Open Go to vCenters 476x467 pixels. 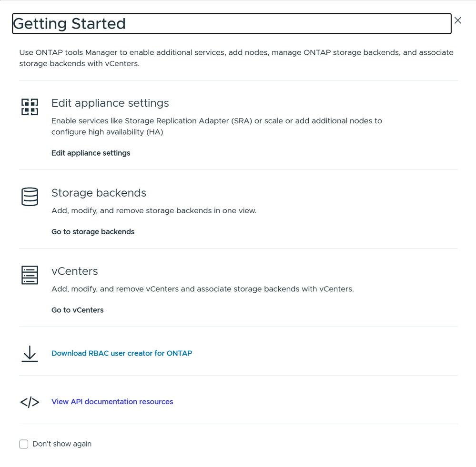tap(77, 310)
